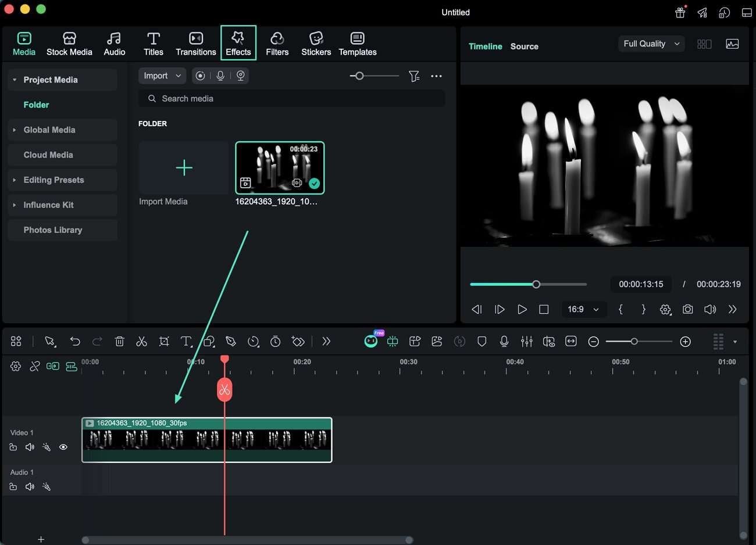The width and height of the screenshot is (756, 545).
Task: Toggle visibility eye of Video 1 track
Action: point(63,447)
